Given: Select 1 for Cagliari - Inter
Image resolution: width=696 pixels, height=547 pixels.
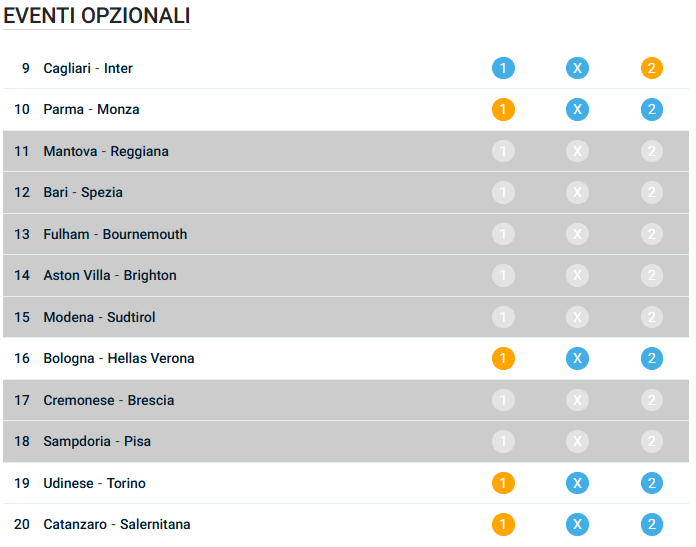Looking at the screenshot, I should click(x=503, y=68).
